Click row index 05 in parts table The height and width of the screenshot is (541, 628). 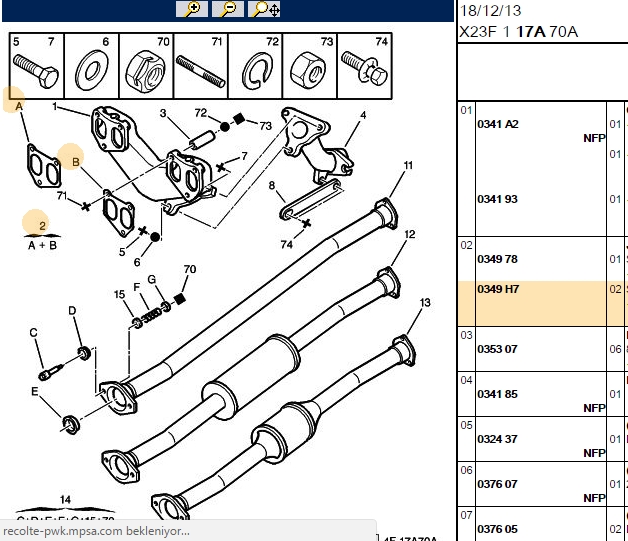pos(466,425)
